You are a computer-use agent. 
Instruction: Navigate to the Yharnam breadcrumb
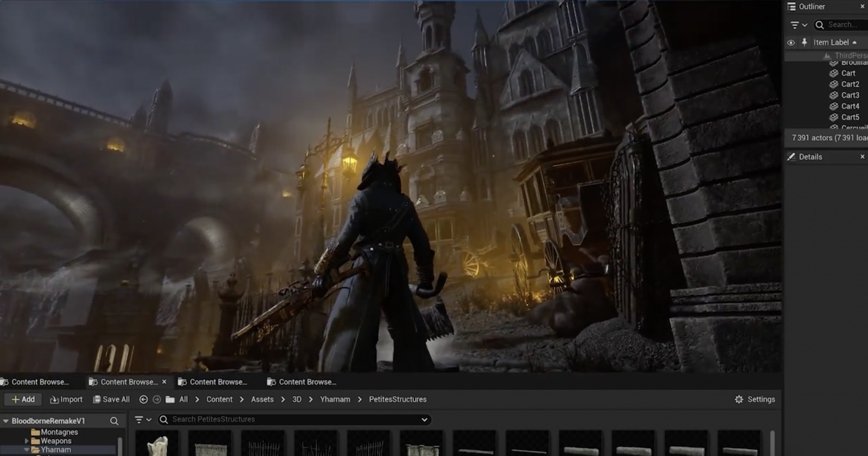pos(335,400)
